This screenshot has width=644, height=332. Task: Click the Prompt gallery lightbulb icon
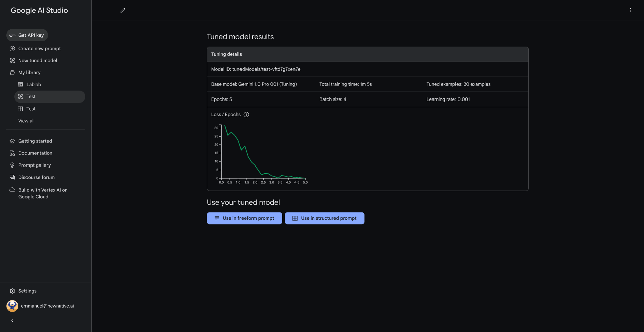(x=12, y=165)
